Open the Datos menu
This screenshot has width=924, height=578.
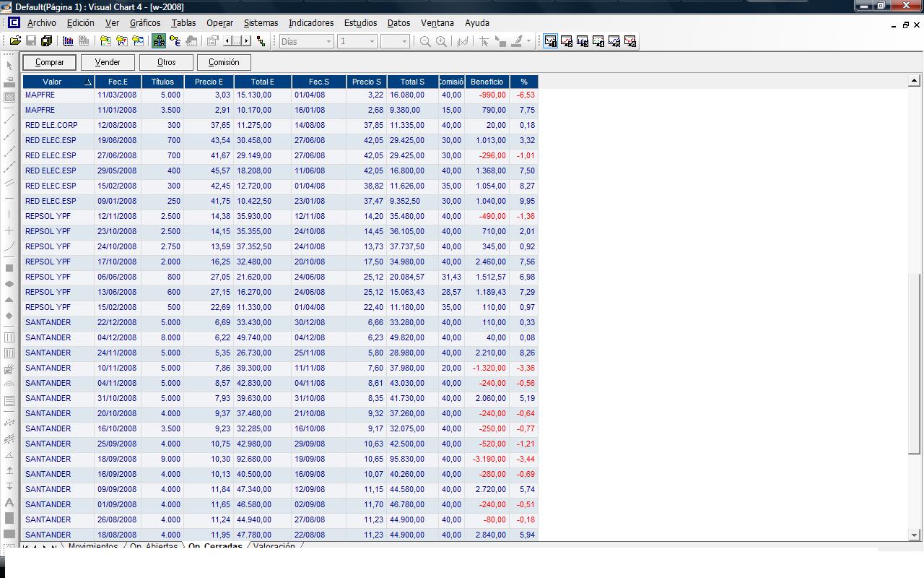click(398, 23)
